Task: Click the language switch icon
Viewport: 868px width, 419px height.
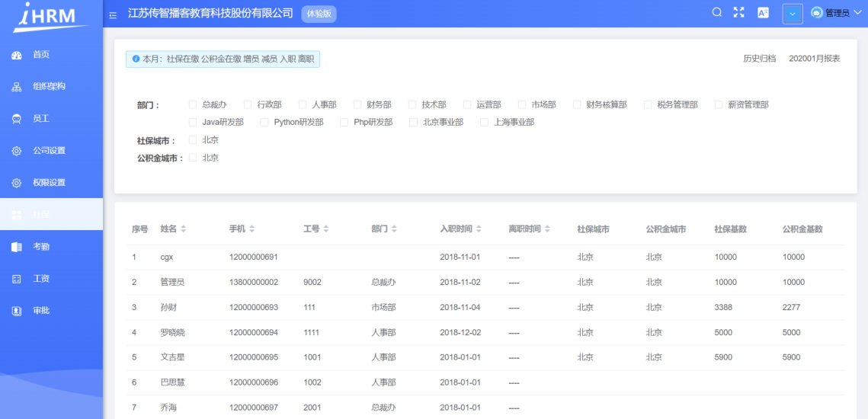Action: pyautogui.click(x=763, y=13)
